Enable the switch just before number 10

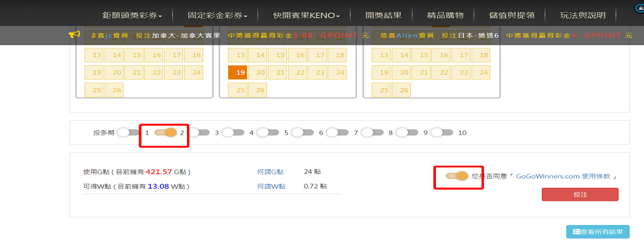pyautogui.click(x=442, y=132)
